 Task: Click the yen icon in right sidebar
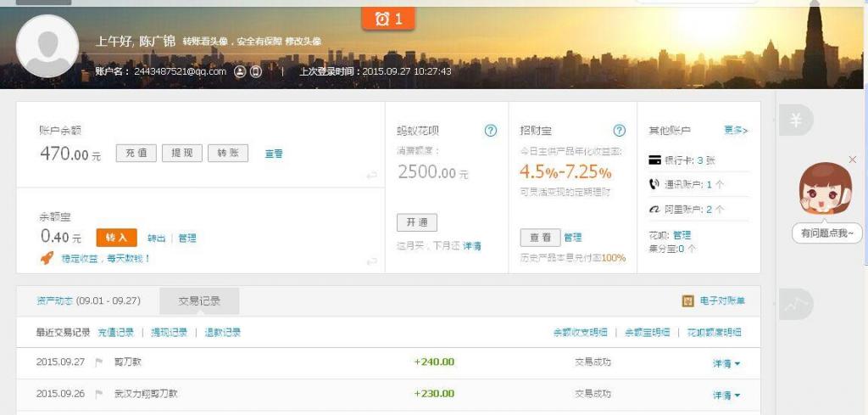click(x=795, y=121)
